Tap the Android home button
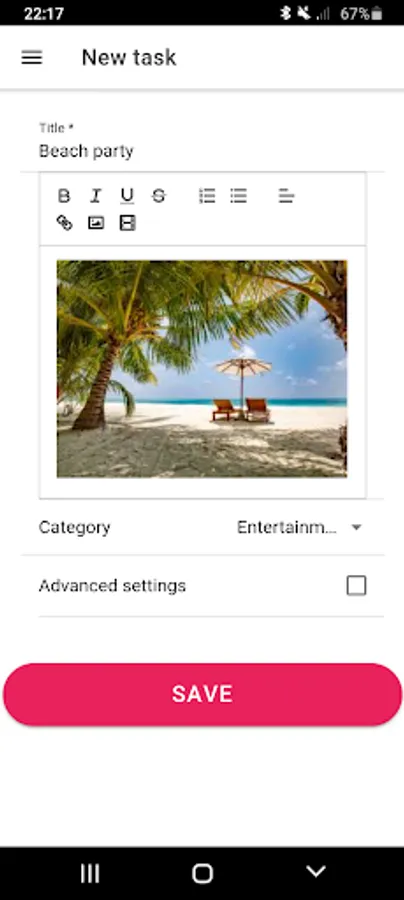 [202, 873]
